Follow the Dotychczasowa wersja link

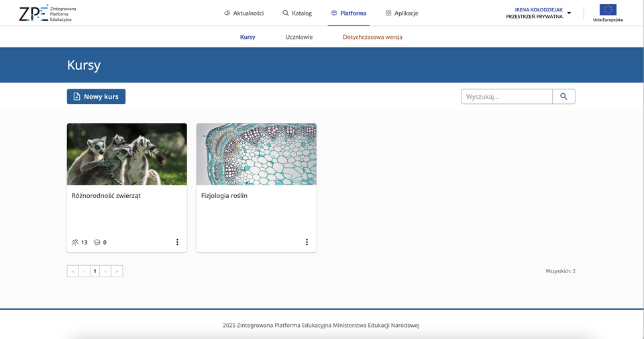tap(372, 38)
